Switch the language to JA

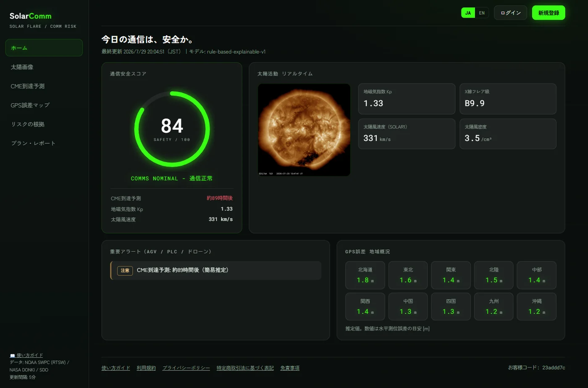coord(468,13)
